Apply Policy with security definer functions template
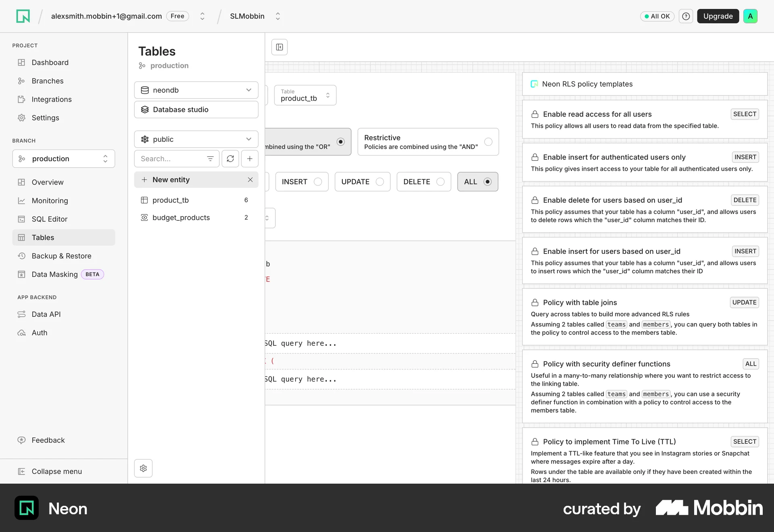This screenshot has height=532, width=774. click(645, 387)
